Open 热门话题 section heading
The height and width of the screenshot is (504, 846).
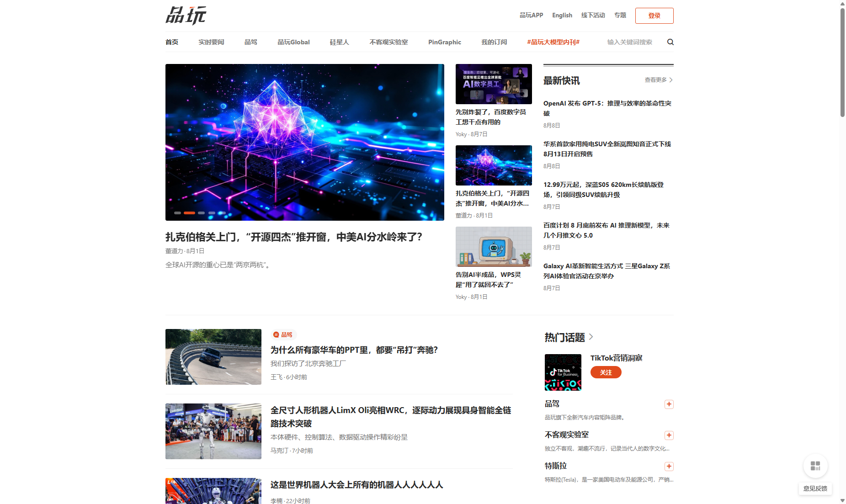tap(565, 337)
